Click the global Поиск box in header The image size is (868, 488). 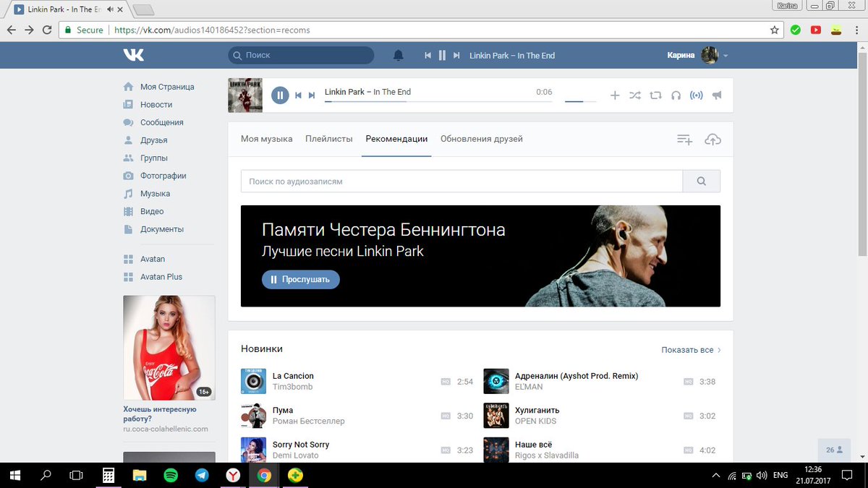(301, 55)
